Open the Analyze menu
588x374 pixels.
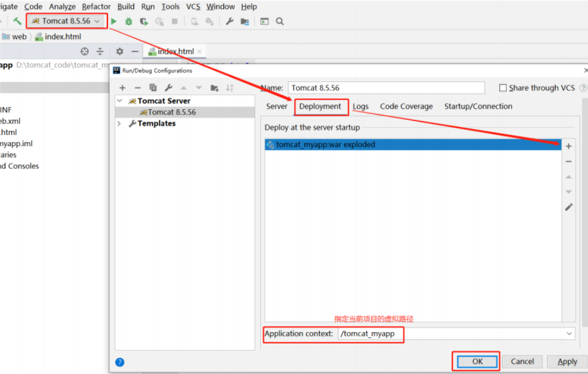click(x=62, y=7)
